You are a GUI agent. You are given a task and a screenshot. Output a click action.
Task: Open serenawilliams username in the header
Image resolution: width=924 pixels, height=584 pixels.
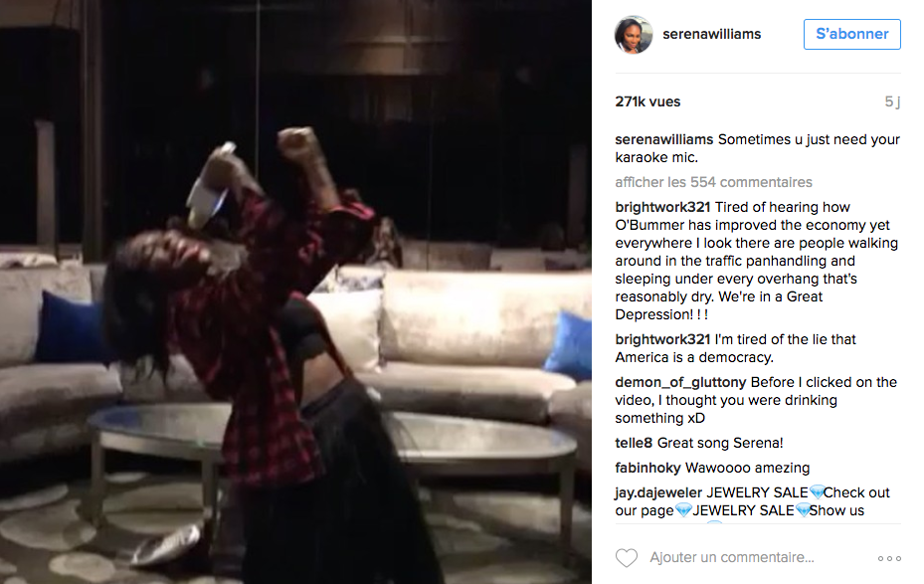click(712, 34)
